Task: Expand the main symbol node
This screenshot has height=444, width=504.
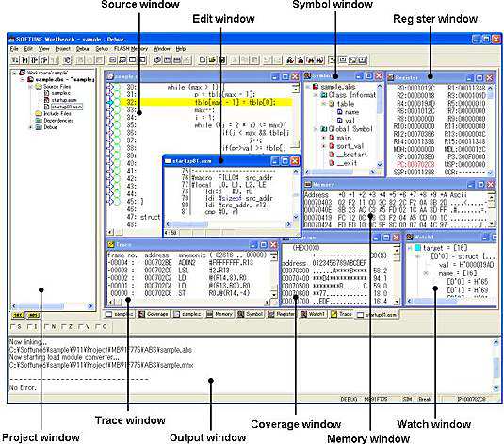Action: click(x=324, y=138)
